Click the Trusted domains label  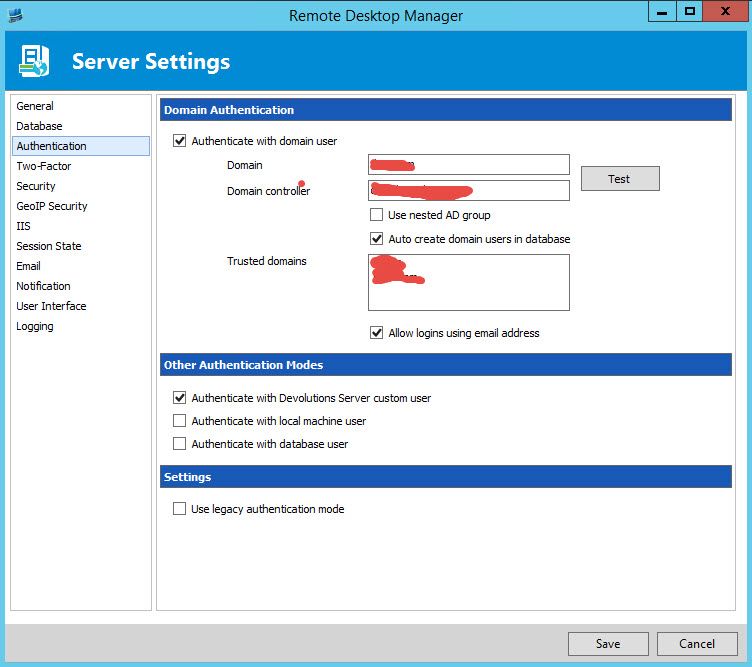[267, 261]
